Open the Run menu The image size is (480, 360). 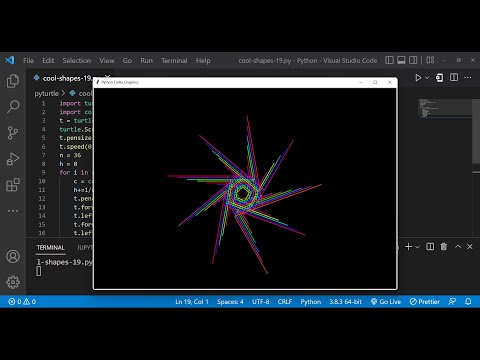pyautogui.click(x=146, y=61)
